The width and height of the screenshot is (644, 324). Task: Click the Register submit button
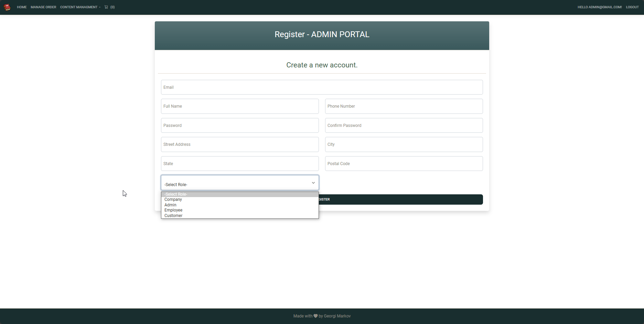pos(401,199)
